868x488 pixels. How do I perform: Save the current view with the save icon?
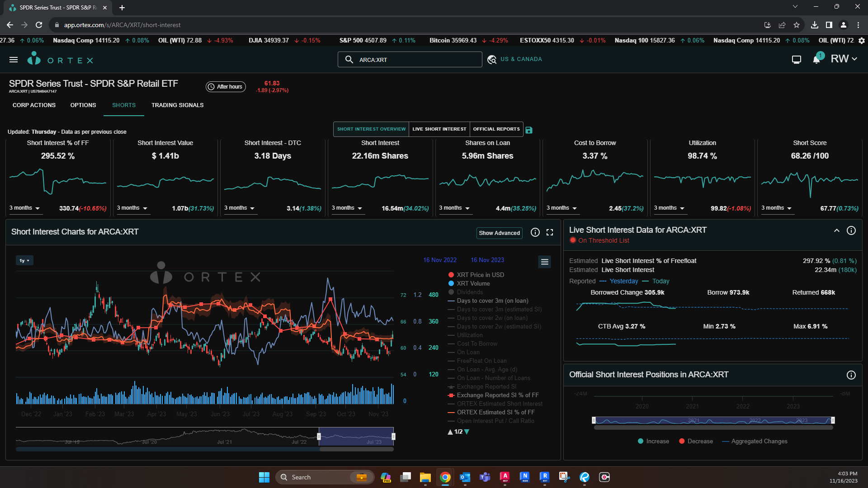(x=529, y=129)
